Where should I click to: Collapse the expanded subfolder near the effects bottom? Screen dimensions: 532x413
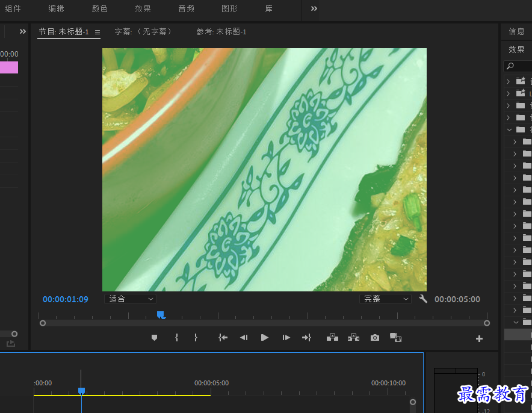(516, 322)
